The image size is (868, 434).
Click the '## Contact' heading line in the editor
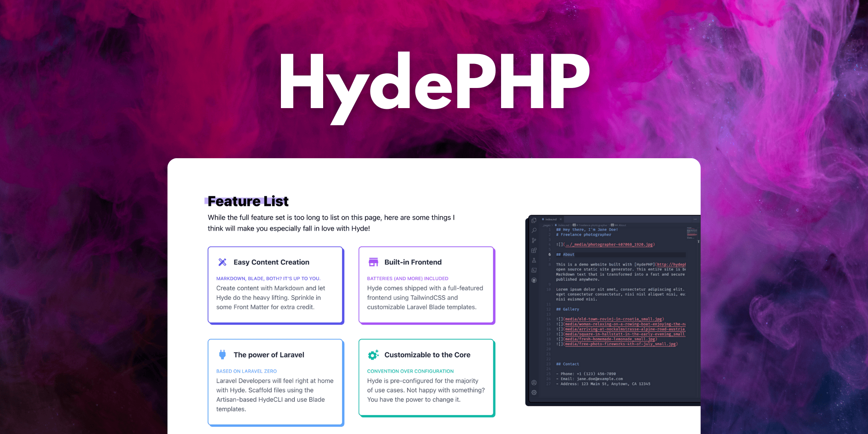(x=568, y=364)
